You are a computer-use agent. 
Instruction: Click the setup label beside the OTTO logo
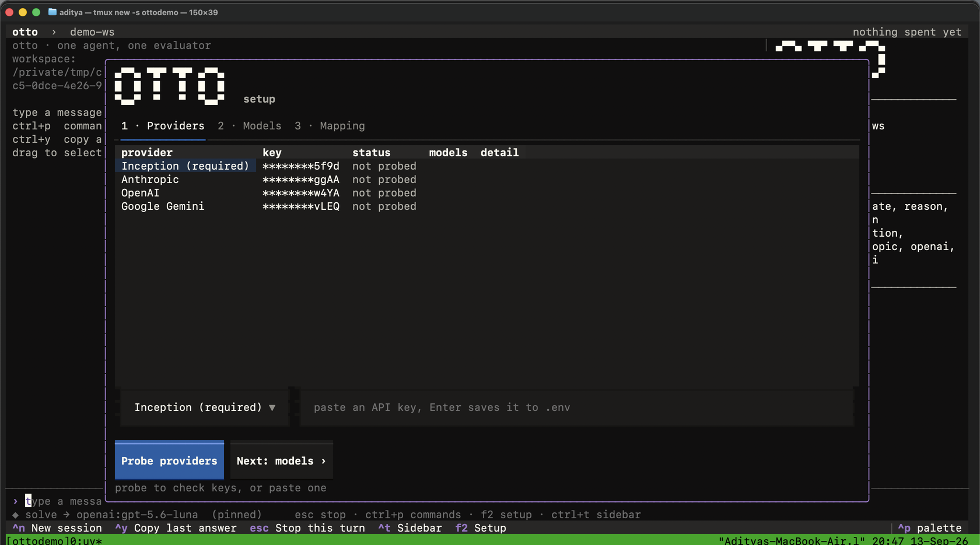pos(259,99)
